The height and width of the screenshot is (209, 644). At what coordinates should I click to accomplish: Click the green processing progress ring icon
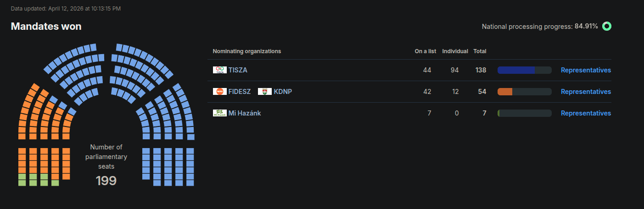pyautogui.click(x=607, y=27)
